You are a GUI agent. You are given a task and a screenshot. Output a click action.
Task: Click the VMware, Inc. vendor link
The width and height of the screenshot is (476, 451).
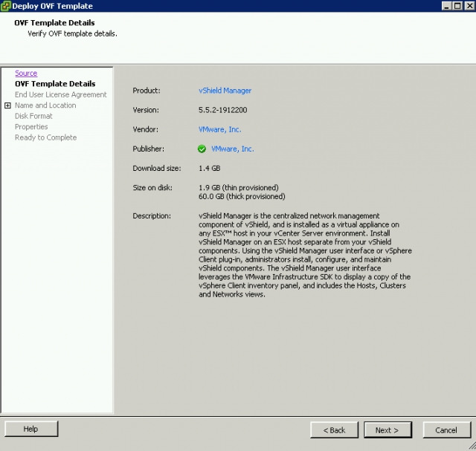(220, 129)
